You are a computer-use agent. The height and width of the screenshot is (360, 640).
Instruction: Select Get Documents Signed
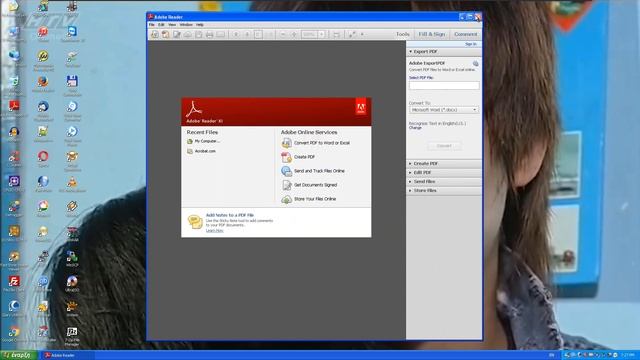click(315, 185)
